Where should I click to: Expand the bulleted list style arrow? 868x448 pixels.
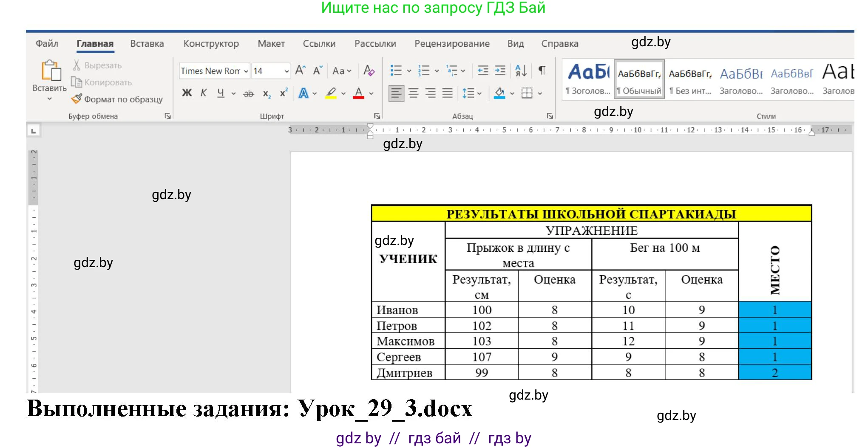[409, 71]
